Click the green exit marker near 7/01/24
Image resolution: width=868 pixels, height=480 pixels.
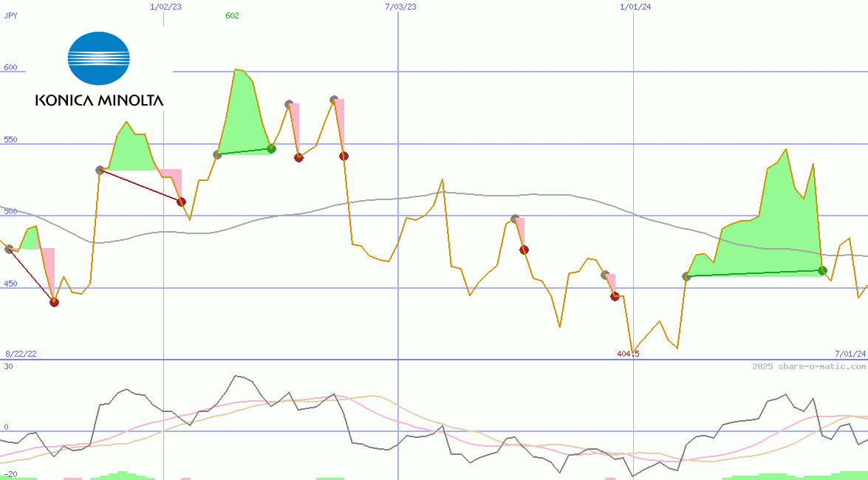822,271
